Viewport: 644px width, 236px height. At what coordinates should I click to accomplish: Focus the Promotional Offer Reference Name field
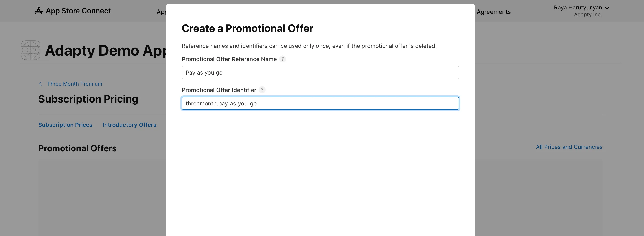coord(320,72)
